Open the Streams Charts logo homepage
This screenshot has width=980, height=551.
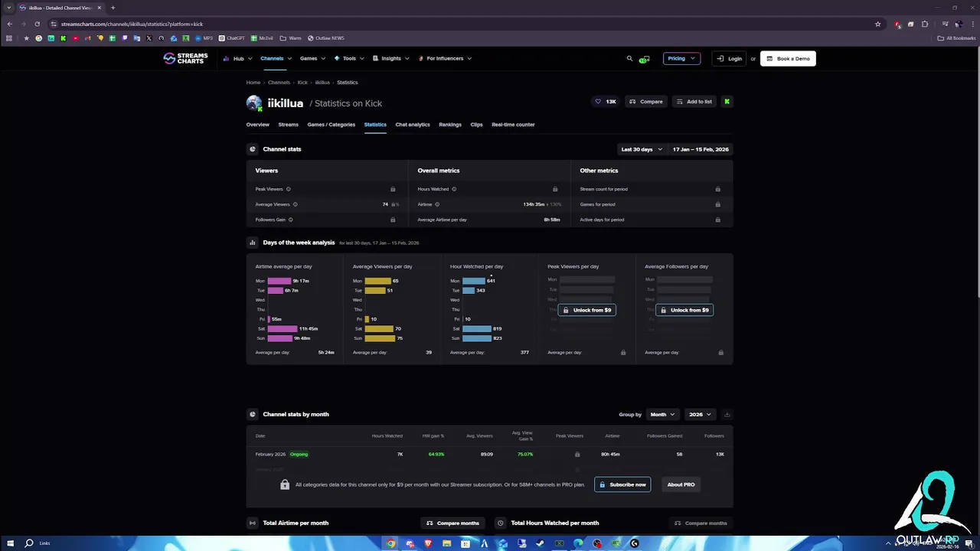click(185, 58)
